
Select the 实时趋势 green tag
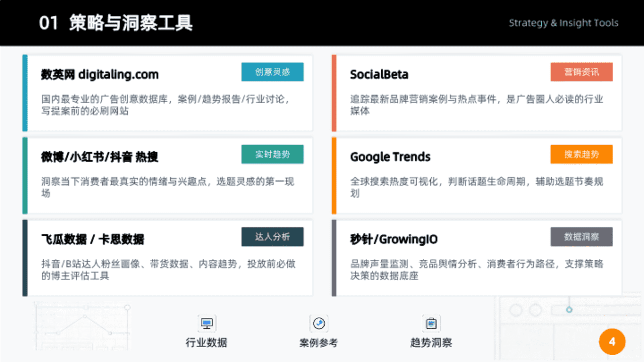(x=272, y=154)
